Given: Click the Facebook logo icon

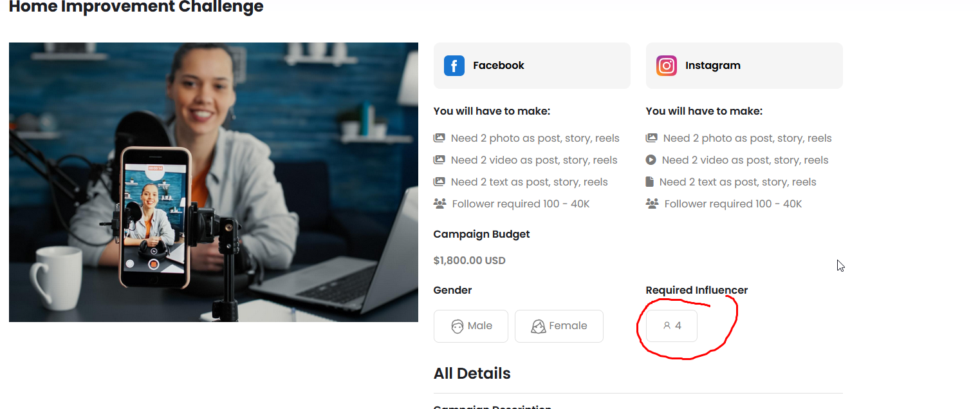Looking at the screenshot, I should [x=454, y=66].
